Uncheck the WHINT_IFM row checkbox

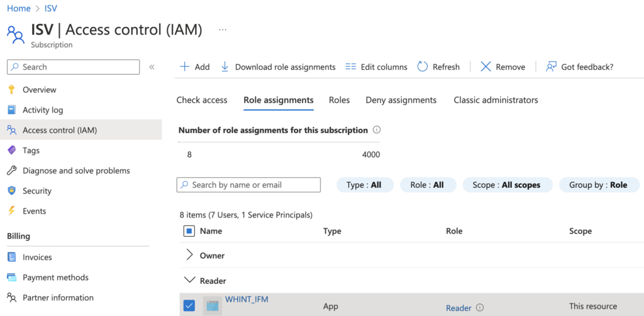189,306
